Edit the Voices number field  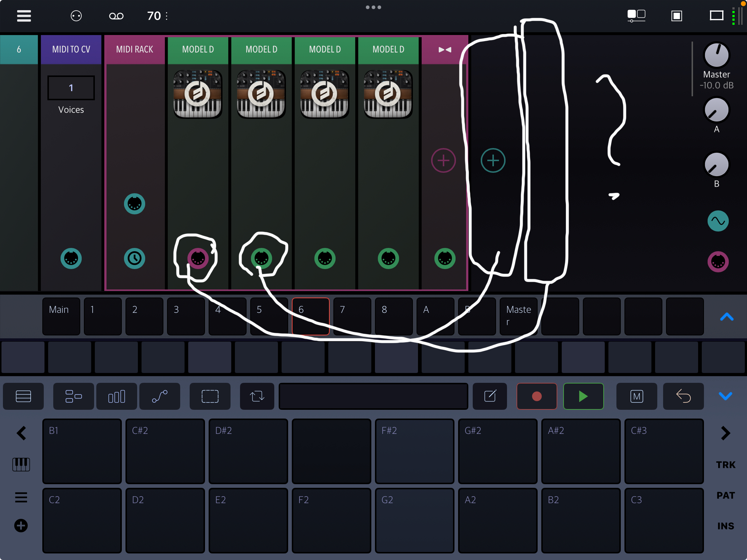tap(71, 88)
